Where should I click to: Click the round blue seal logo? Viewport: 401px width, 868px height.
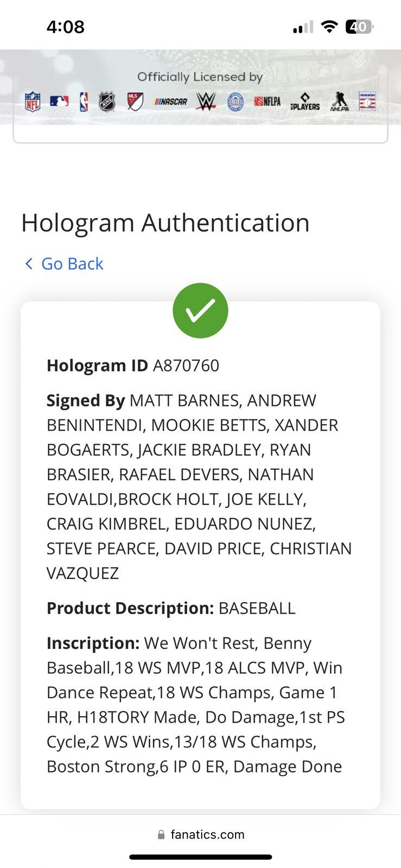coord(235,101)
